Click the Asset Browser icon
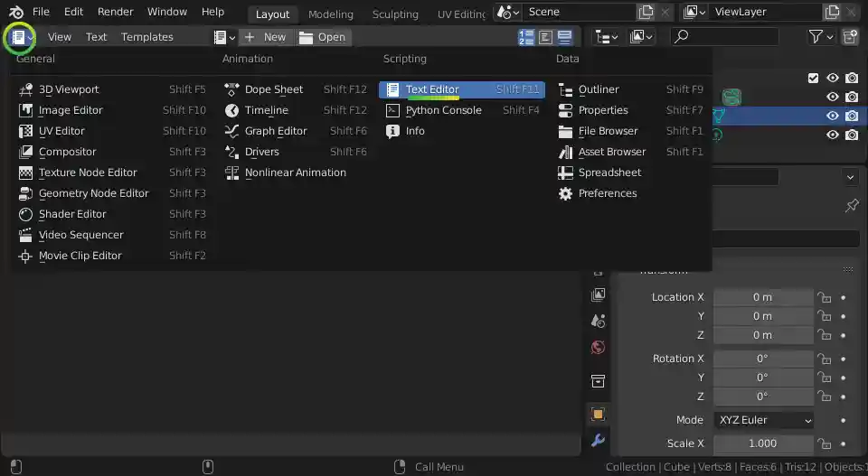Image resolution: width=868 pixels, height=476 pixels. click(x=565, y=152)
